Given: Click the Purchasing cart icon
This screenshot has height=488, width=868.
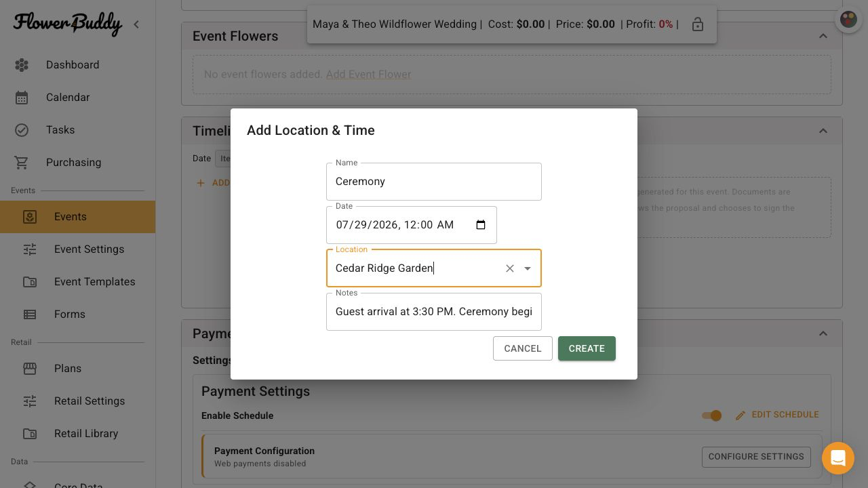Looking at the screenshot, I should tap(22, 163).
